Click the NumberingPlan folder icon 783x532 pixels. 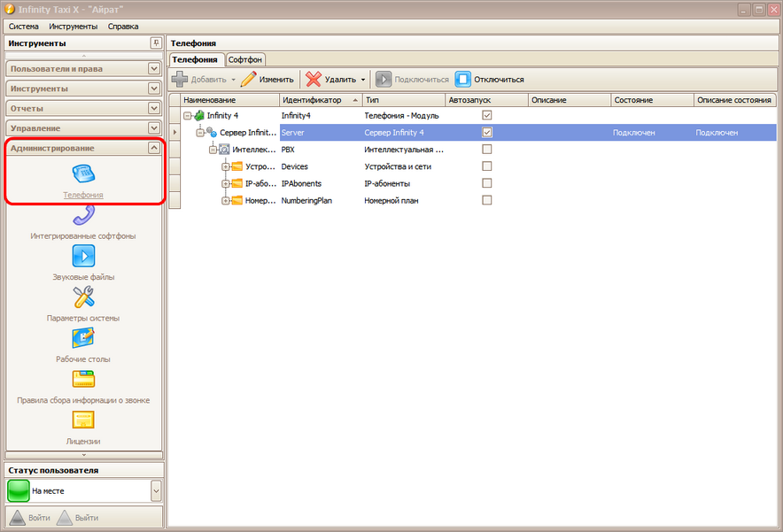236,200
